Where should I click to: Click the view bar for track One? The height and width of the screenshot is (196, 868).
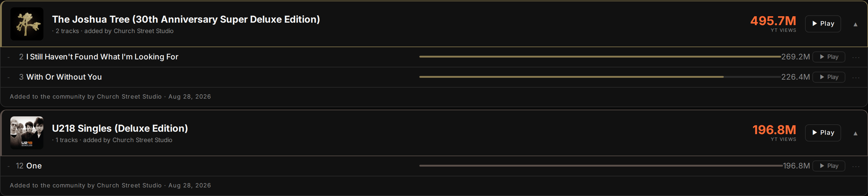pos(601,166)
